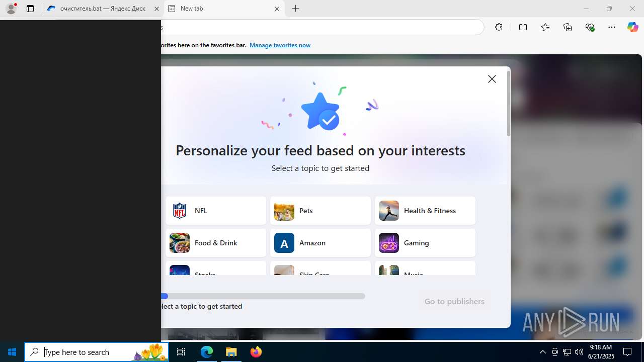Close the Personalize feed dialog
644x362 pixels.
[492, 79]
